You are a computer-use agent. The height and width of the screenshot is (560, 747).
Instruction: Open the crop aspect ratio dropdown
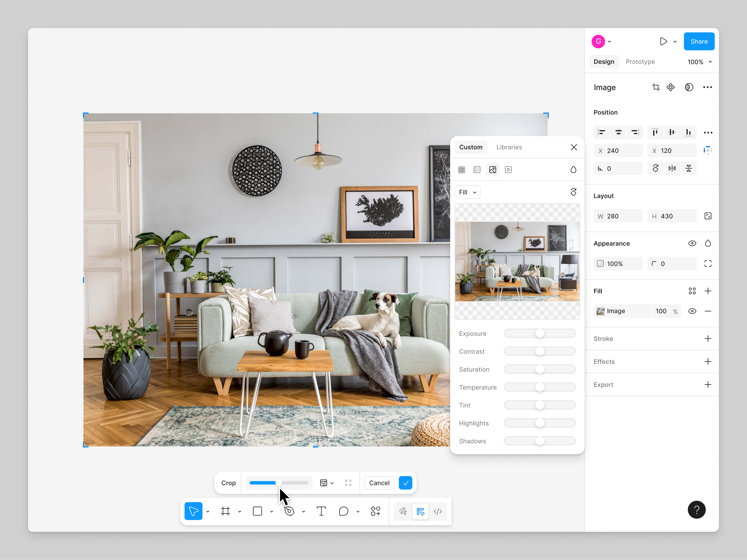327,483
